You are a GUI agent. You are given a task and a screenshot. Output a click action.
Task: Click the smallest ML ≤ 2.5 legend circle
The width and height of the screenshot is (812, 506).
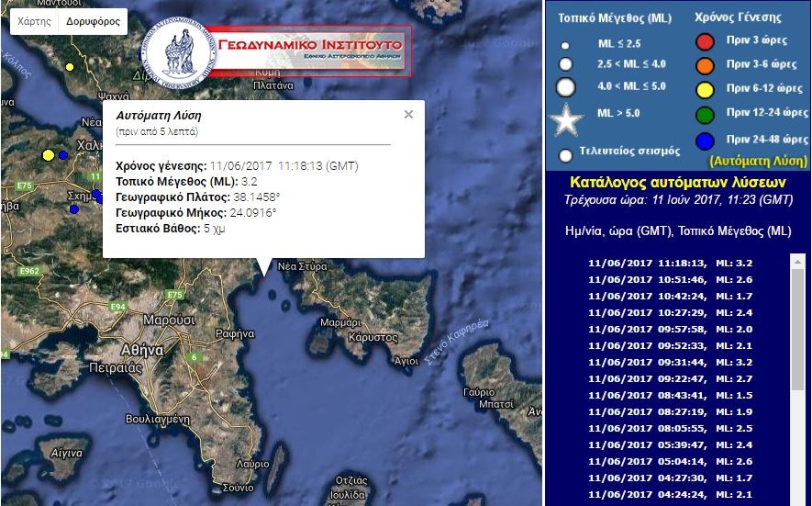click(565, 45)
